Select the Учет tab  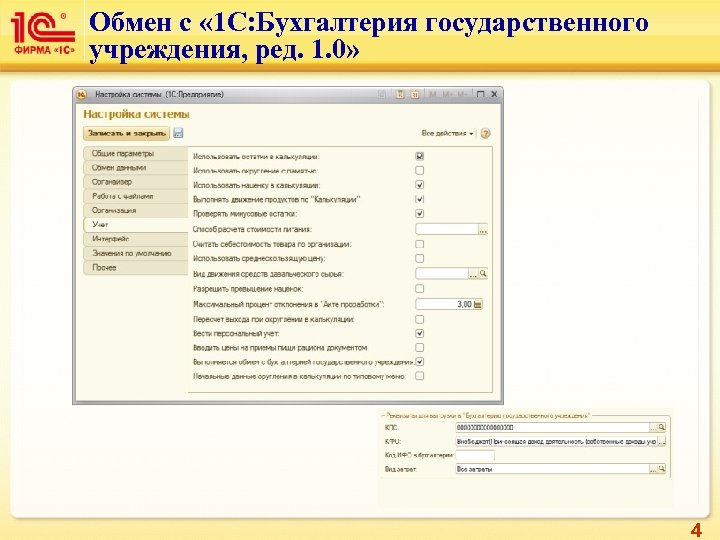click(135, 225)
